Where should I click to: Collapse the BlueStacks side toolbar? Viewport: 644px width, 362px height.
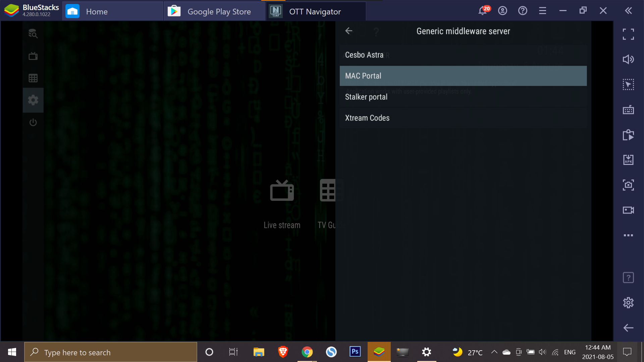click(x=629, y=11)
